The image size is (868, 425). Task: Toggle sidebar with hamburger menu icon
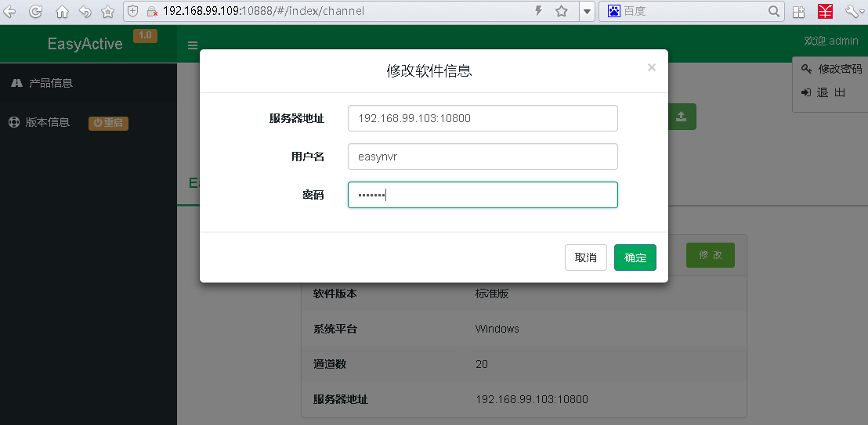(x=193, y=45)
